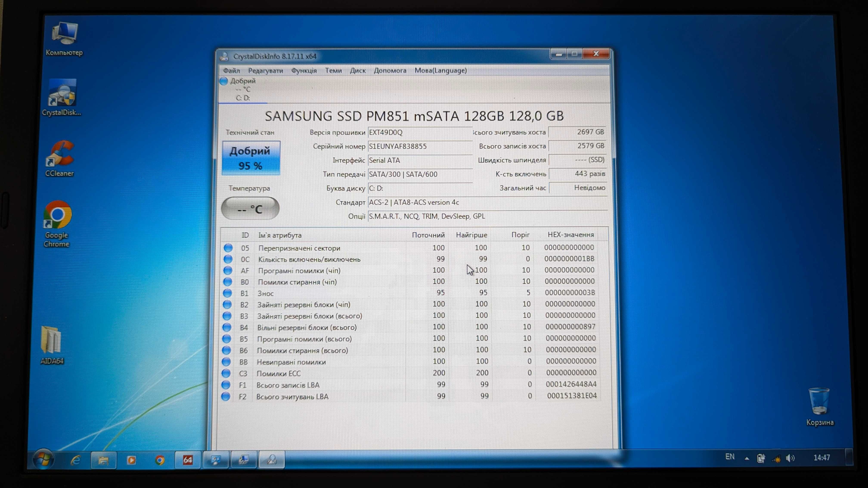The height and width of the screenshot is (488, 868).
Task: Open the Функція menu
Action: 304,70
